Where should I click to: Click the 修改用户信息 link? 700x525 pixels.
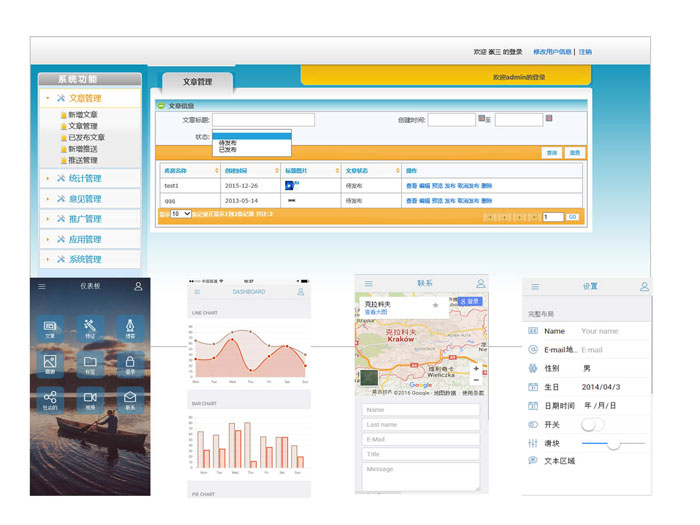552,52
